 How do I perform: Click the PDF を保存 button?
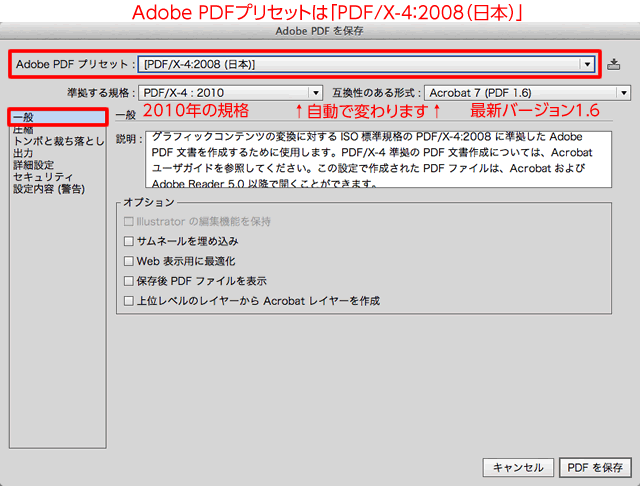pyautogui.click(x=595, y=468)
